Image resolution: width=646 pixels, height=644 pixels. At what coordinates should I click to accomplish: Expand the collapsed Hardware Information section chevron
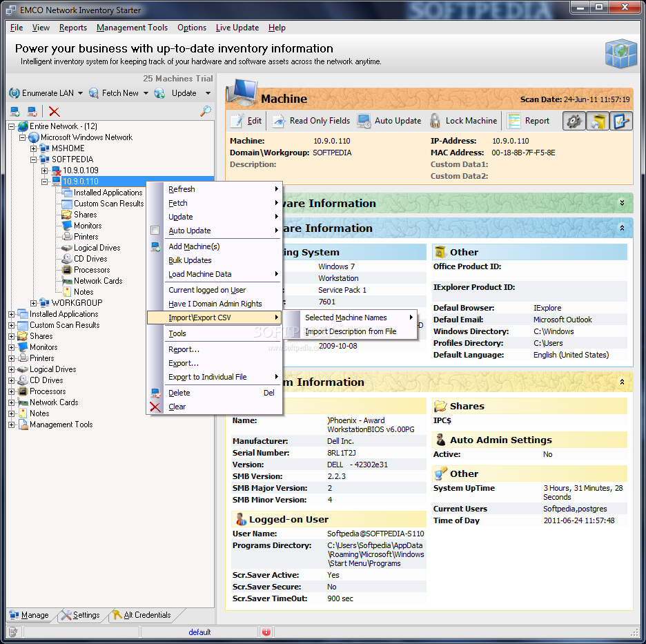(622, 203)
